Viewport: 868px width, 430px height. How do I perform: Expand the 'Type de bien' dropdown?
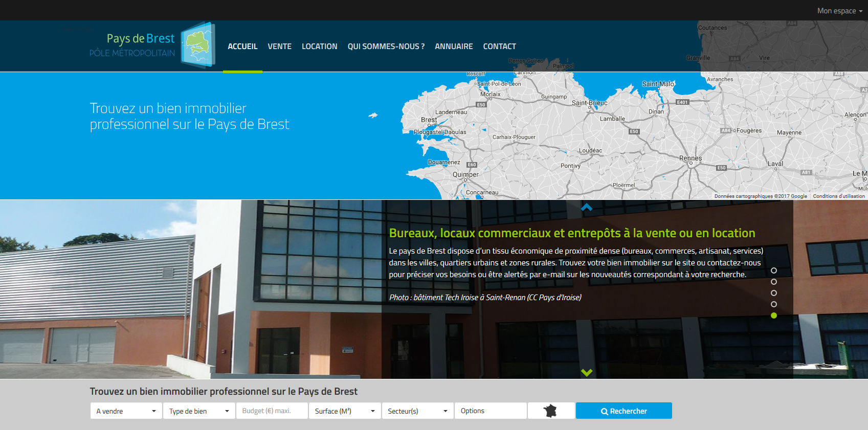coord(198,411)
